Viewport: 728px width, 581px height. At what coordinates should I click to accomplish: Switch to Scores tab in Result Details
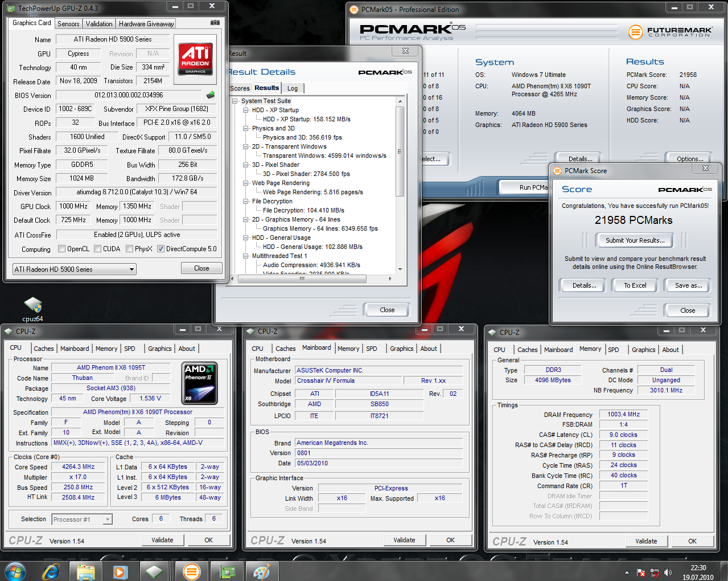pos(240,88)
